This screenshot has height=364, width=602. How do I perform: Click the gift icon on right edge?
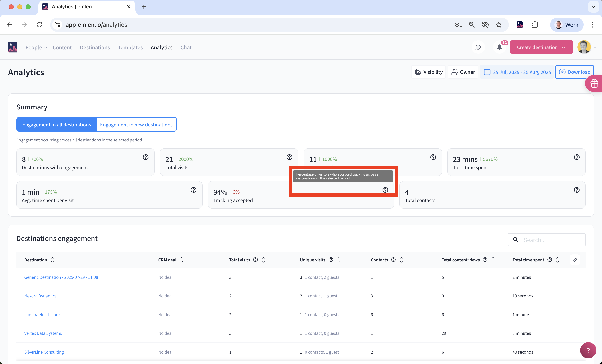pyautogui.click(x=594, y=84)
